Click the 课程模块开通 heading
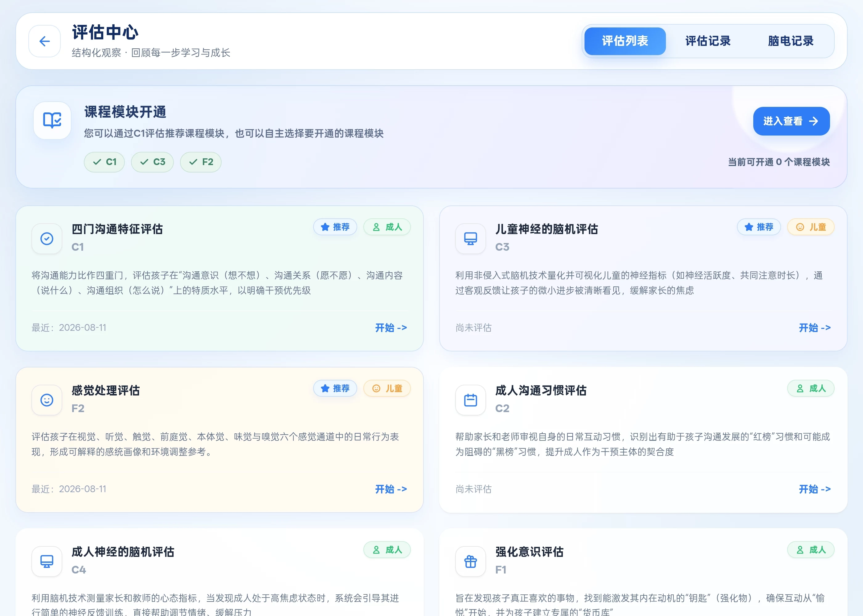863x616 pixels. [125, 112]
